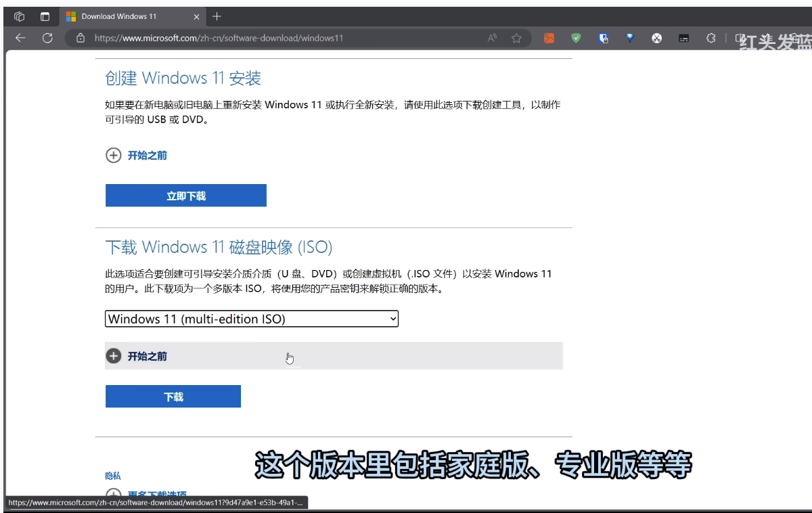
Task: Add page to favorites star
Action: 516,38
